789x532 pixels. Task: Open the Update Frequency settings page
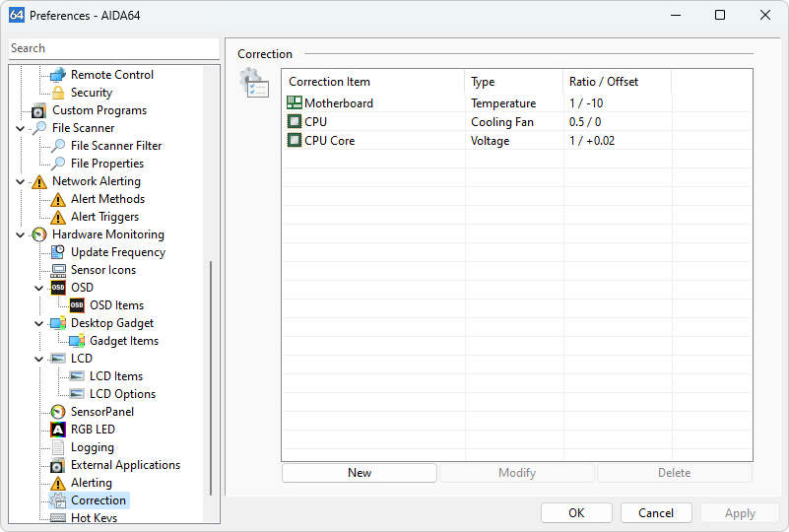coord(117,252)
